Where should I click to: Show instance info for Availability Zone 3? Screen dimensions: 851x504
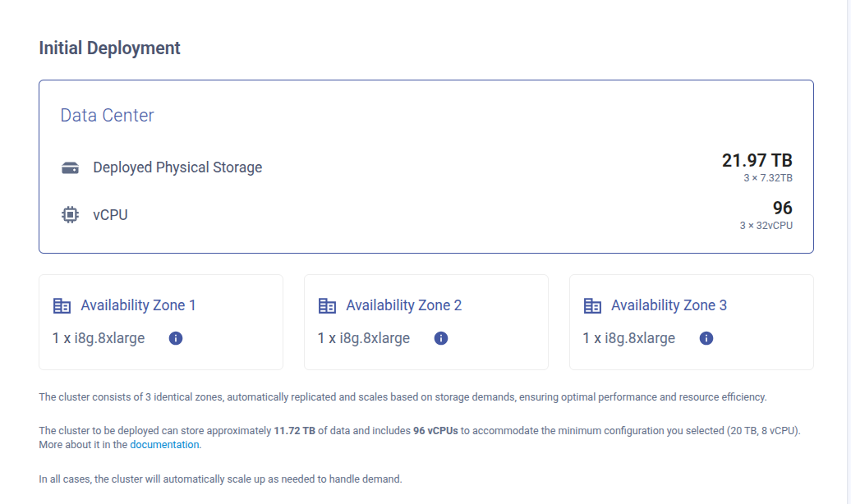click(706, 338)
